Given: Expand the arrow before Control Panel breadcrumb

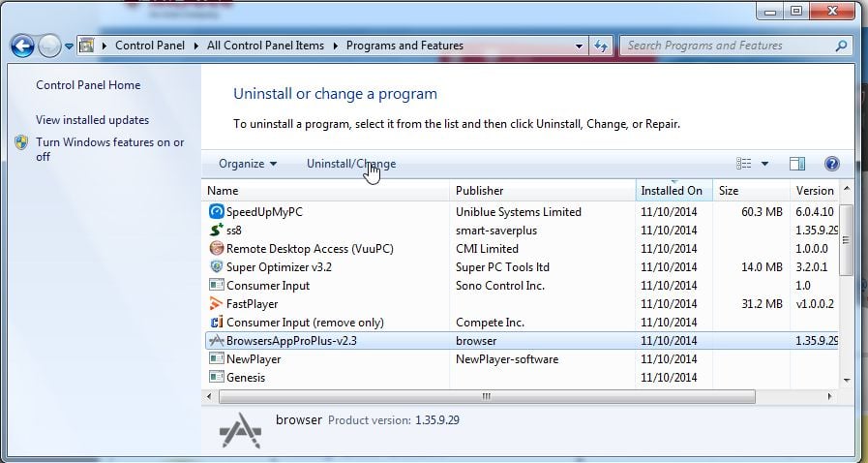Looking at the screenshot, I should click(105, 46).
